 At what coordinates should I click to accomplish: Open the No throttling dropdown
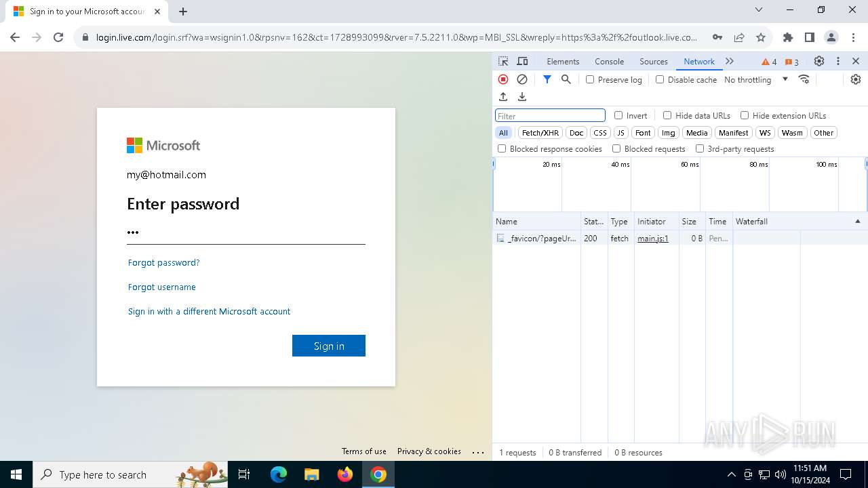click(756, 79)
